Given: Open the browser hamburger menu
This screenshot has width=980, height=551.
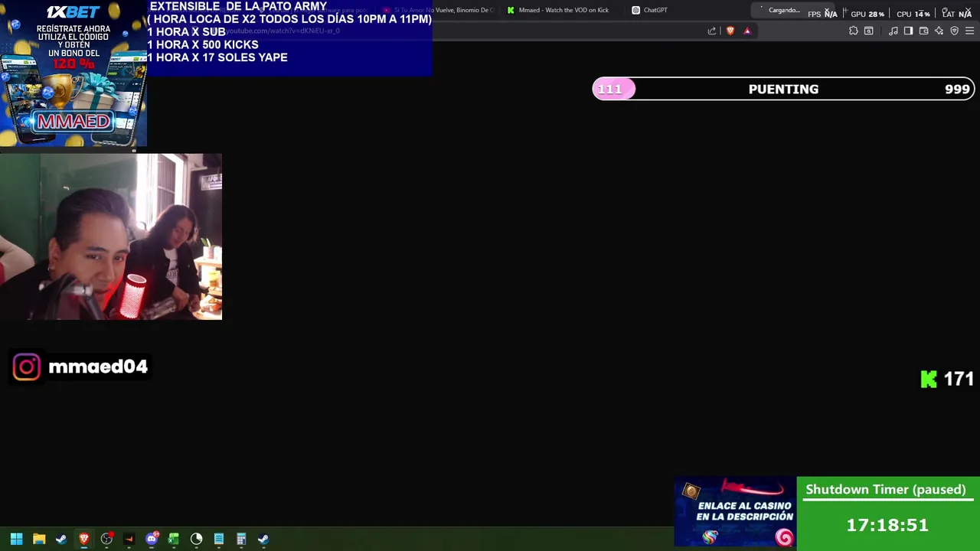Looking at the screenshot, I should point(969,31).
